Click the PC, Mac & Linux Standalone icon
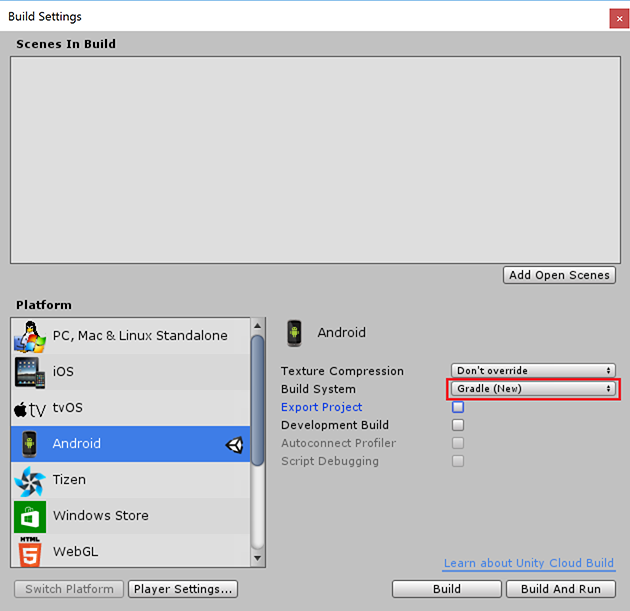Image resolution: width=630 pixels, height=611 pixels. [30, 336]
